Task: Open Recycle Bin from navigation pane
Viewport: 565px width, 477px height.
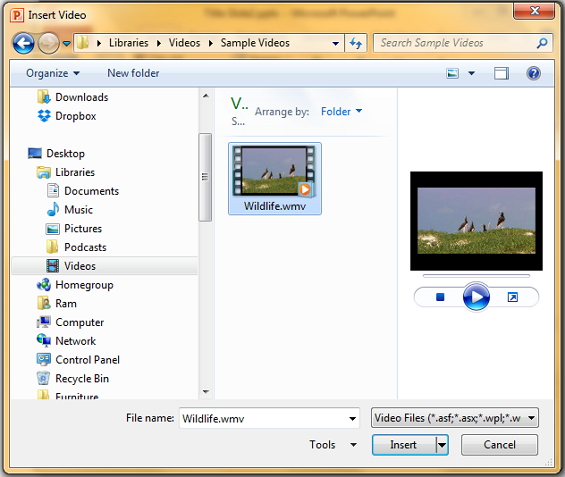Action: tap(82, 379)
